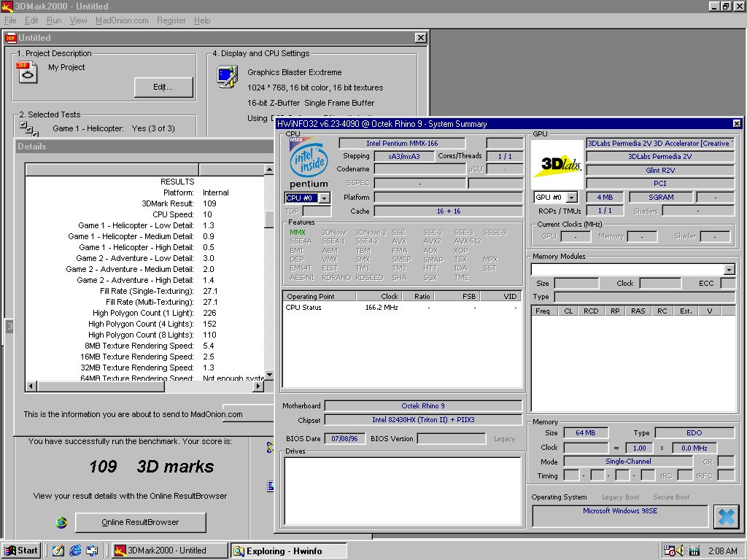The width and height of the screenshot is (747, 560).
Task: Click the green MMX feature label
Action: tap(298, 233)
